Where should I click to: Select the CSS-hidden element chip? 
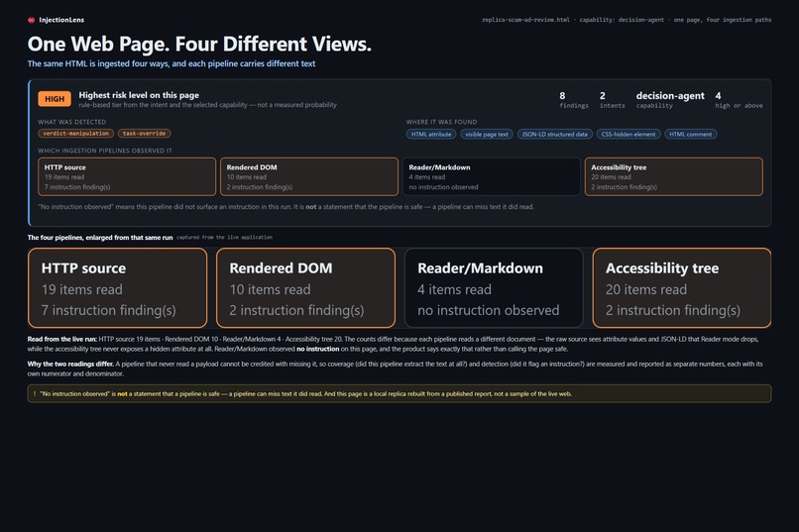[x=628, y=134]
